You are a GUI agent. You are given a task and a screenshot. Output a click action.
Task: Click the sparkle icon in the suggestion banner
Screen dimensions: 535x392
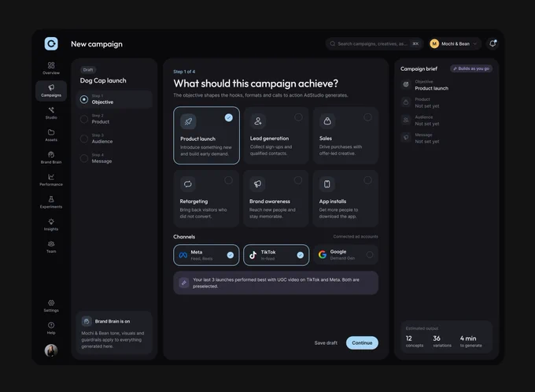[x=184, y=283]
